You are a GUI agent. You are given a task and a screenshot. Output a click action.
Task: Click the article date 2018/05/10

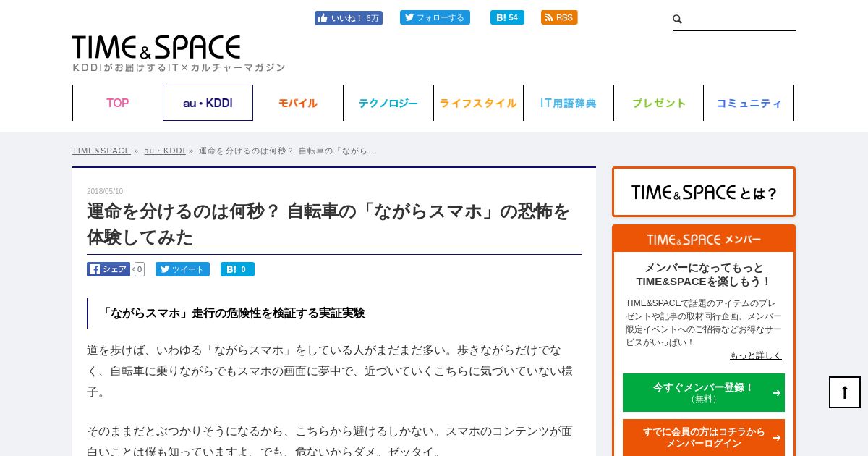coord(105,191)
